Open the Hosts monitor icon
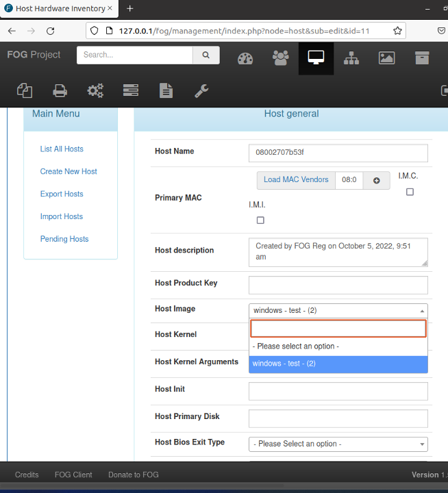 coord(316,58)
